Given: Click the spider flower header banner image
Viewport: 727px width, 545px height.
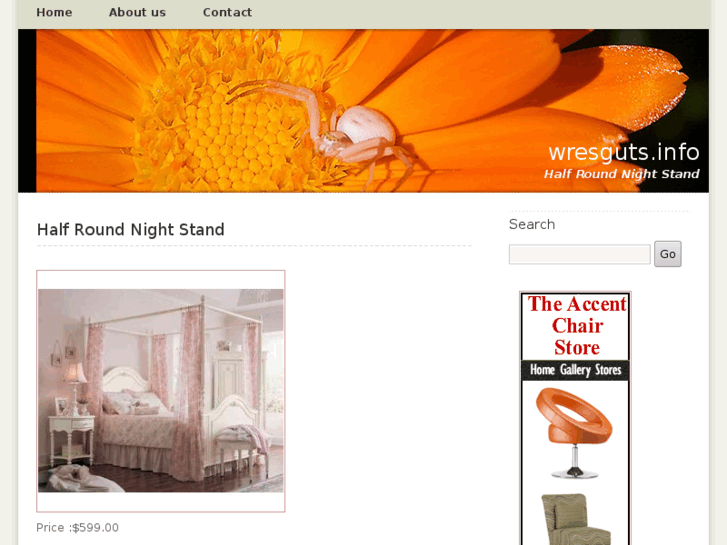Looking at the screenshot, I should click(364, 111).
